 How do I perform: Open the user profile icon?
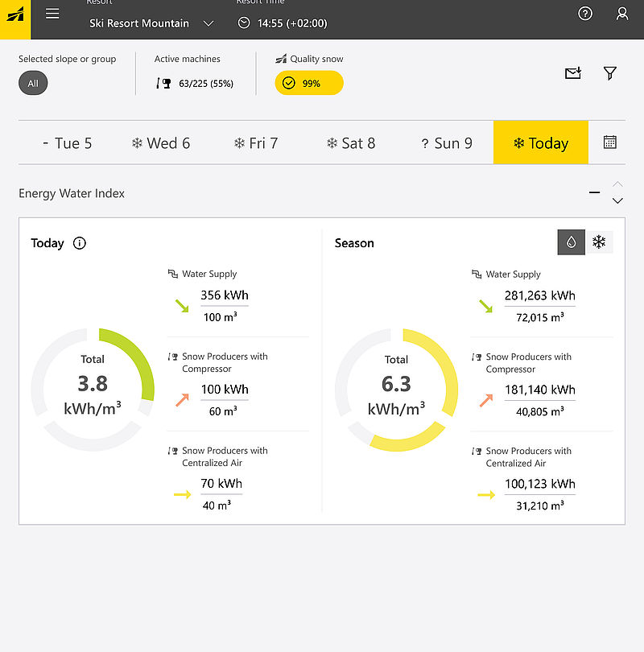point(622,14)
